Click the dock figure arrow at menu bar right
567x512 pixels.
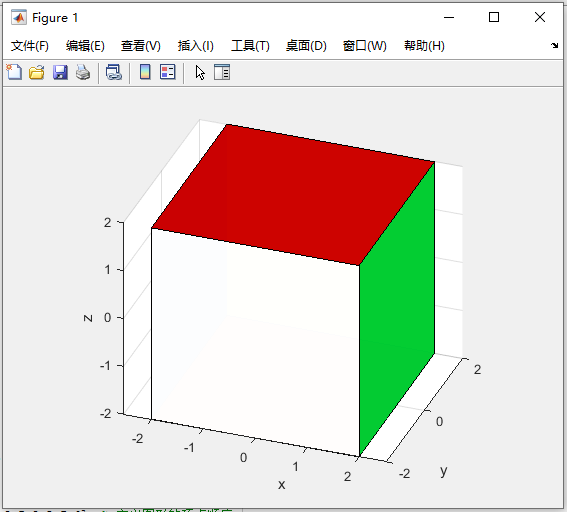pos(554,46)
